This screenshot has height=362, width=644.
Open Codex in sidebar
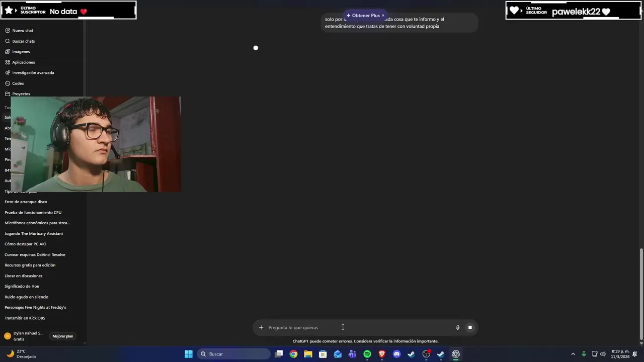[x=18, y=83]
